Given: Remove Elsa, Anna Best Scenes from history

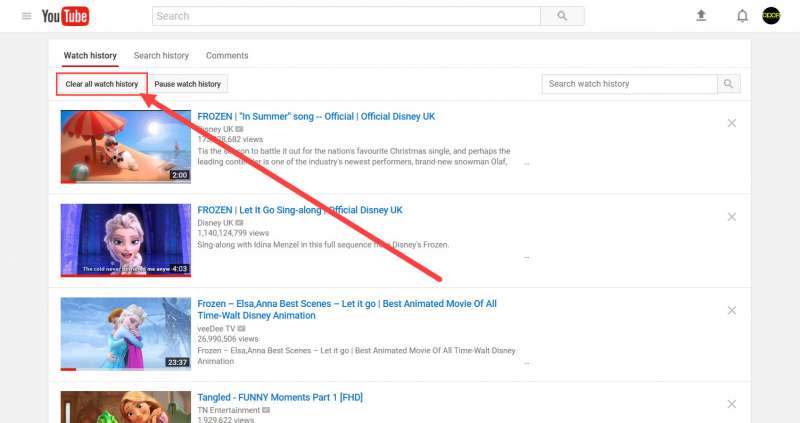Looking at the screenshot, I should [x=732, y=310].
